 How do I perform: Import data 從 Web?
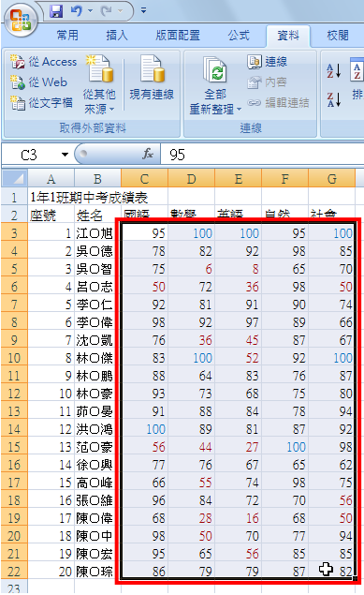(x=38, y=82)
